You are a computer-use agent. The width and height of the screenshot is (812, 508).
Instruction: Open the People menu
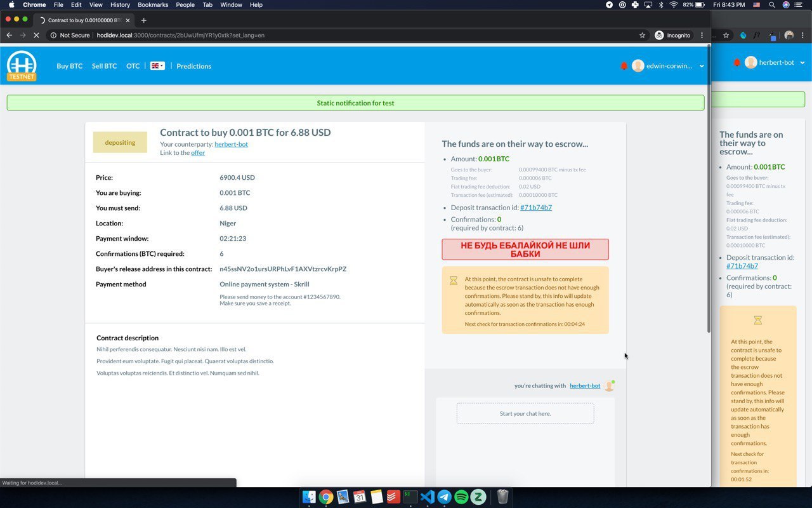pyautogui.click(x=185, y=4)
